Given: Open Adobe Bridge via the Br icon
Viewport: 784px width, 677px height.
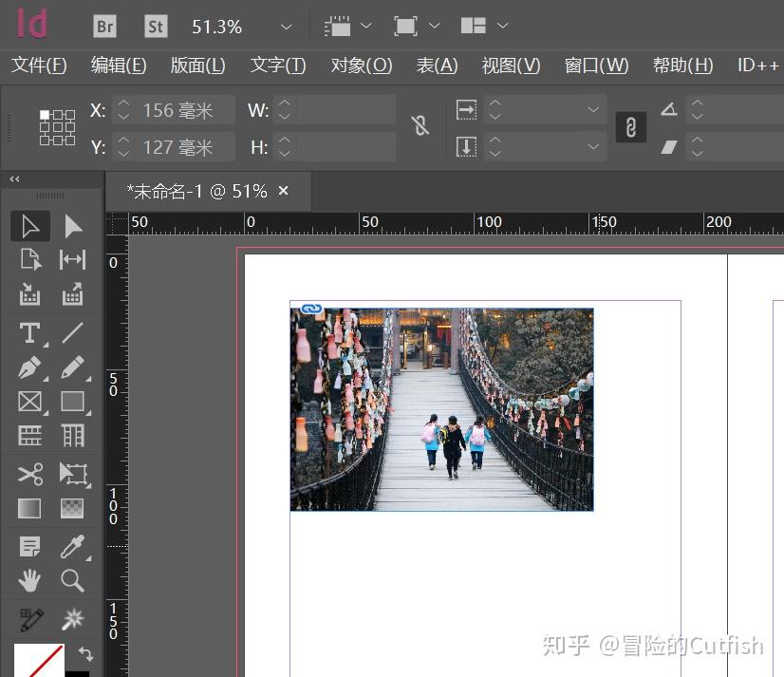Looking at the screenshot, I should pyautogui.click(x=104, y=26).
